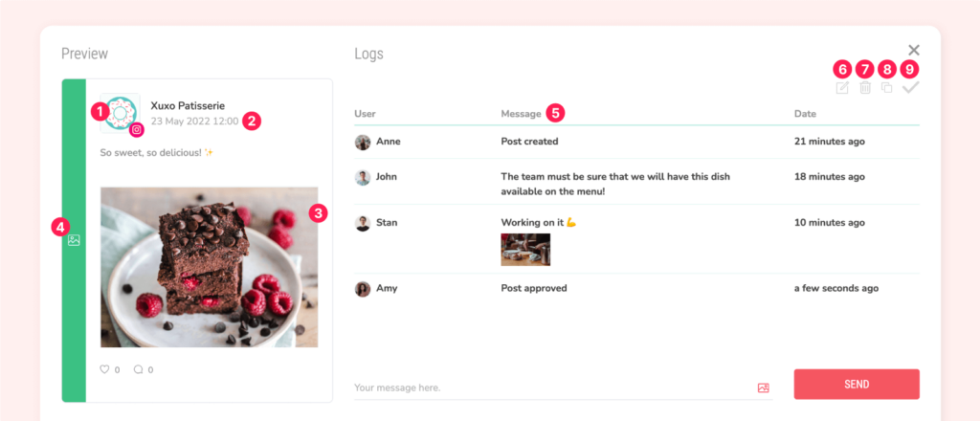Image resolution: width=980 pixels, height=421 pixels.
Task: Click the SEND button
Action: coord(857,384)
